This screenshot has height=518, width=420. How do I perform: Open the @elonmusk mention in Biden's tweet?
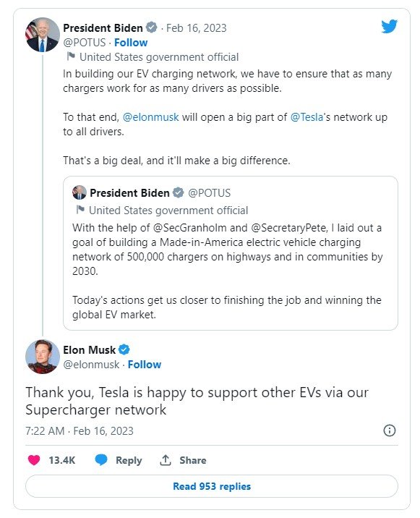coord(150,117)
